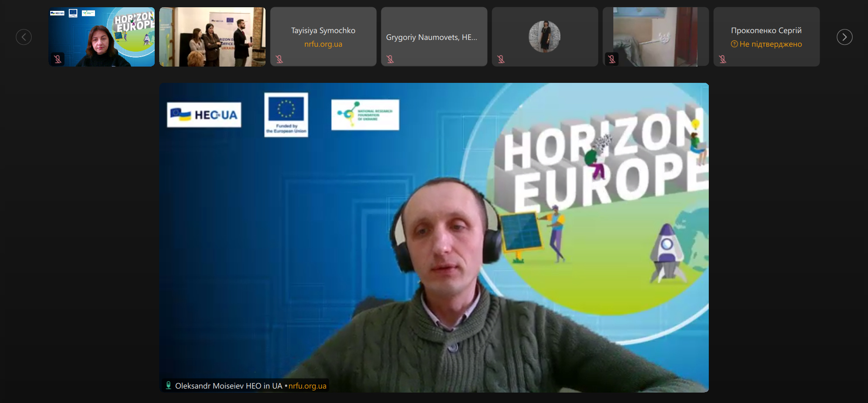Show next participants with right arrow

844,37
